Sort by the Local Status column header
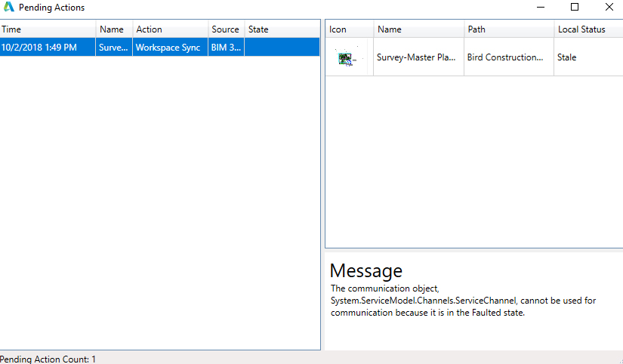This screenshot has width=623, height=364. pyautogui.click(x=588, y=29)
